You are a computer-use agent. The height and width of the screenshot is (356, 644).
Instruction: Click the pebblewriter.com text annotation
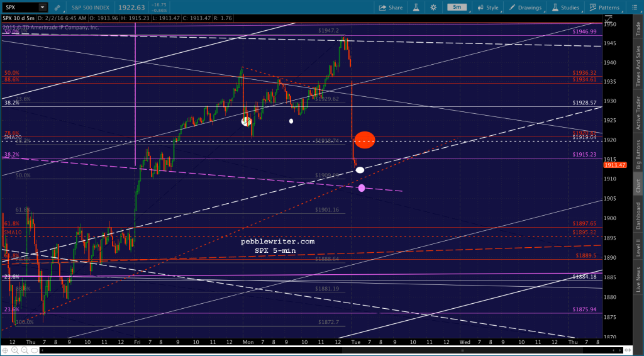coord(277,242)
